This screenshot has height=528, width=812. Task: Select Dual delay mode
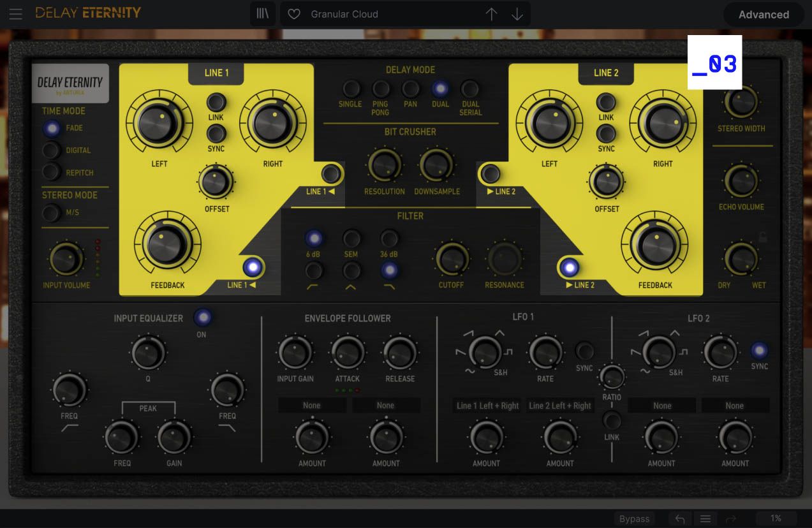(440, 89)
